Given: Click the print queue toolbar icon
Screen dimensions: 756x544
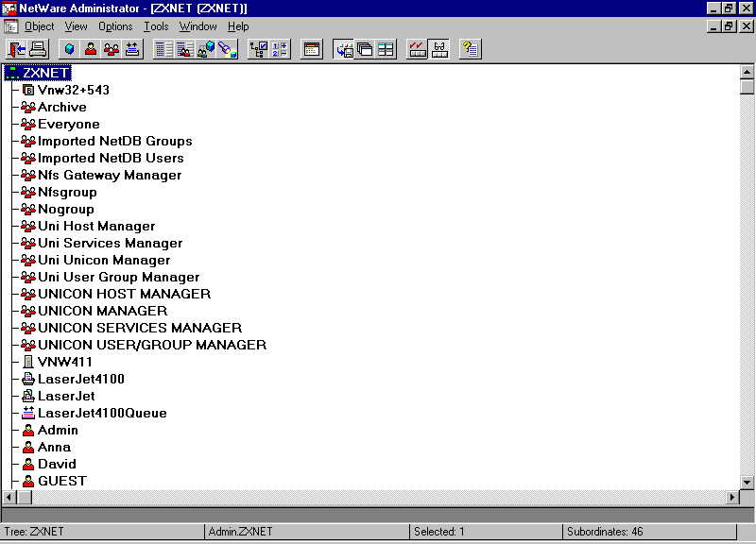Looking at the screenshot, I should click(x=132, y=49).
